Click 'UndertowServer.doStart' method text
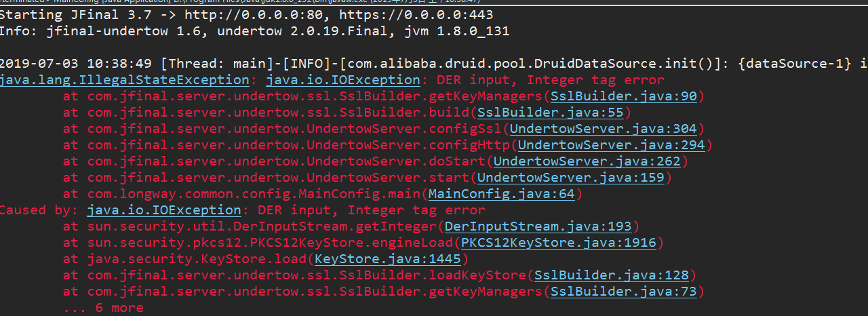The image size is (868, 316). (396, 161)
